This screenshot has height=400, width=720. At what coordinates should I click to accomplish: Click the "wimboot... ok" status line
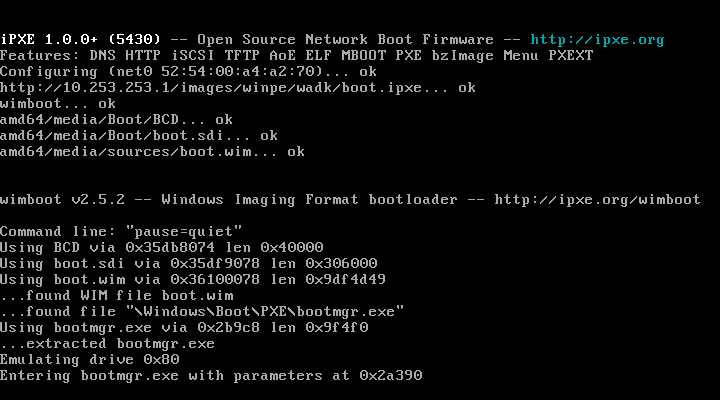(x=58, y=104)
